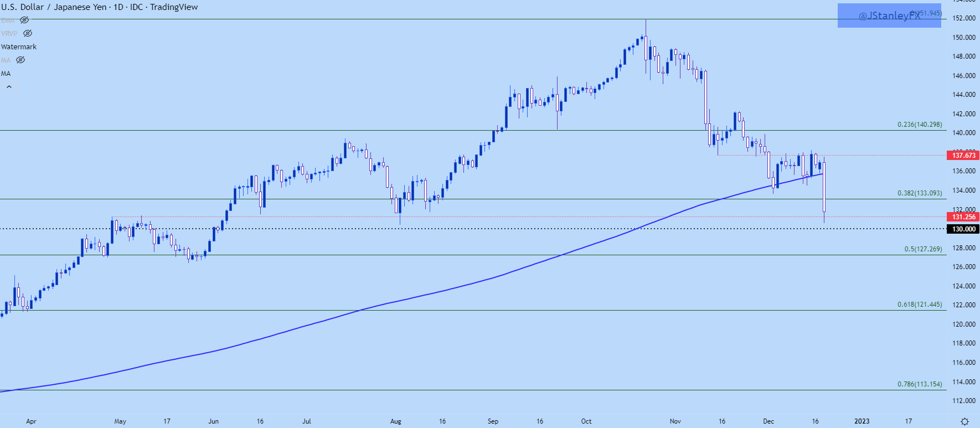Click the 2023 label on time axis
Screen dimensions: 980x428
(862, 421)
